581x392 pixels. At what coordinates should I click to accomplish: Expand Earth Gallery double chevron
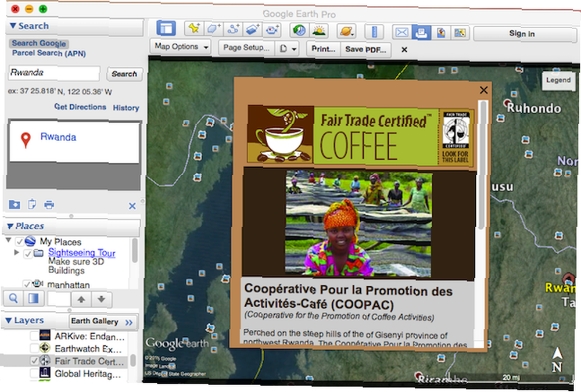[129, 322]
